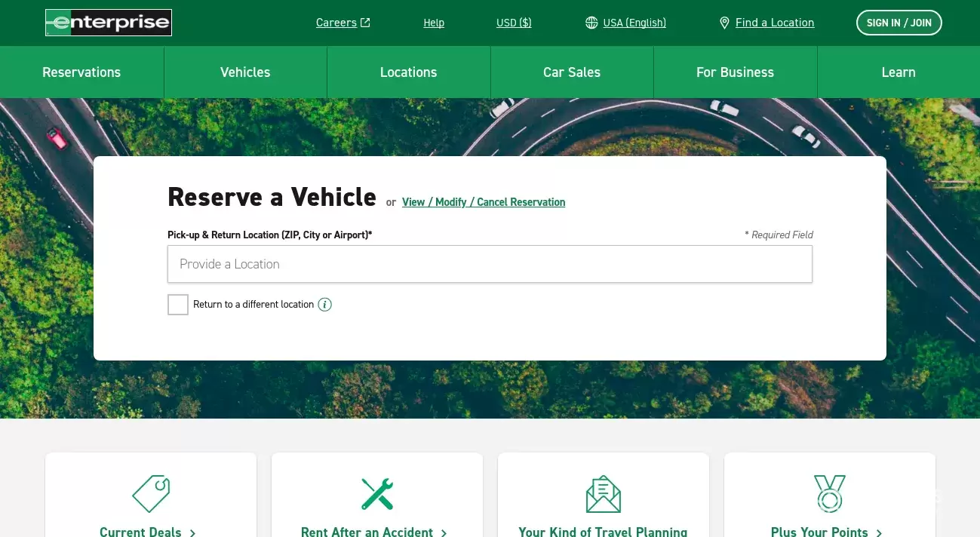This screenshot has width=980, height=537.
Task: Click the Enterprise logo
Action: [108, 23]
